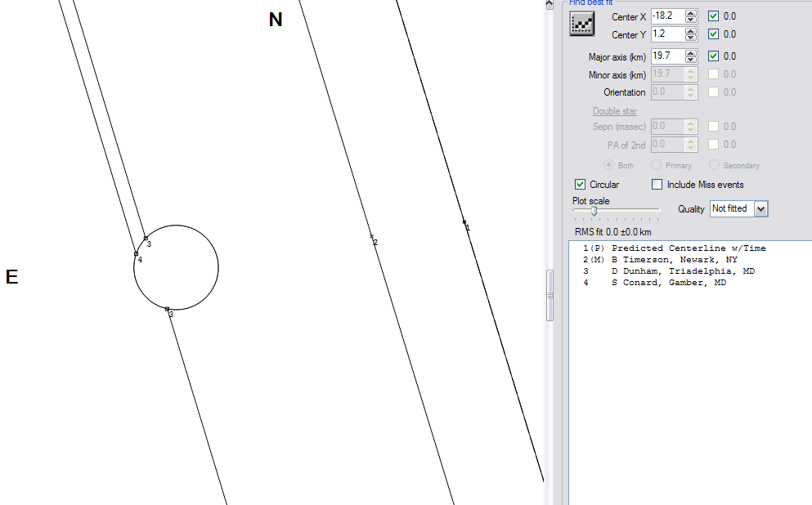Click the Double star label link
Viewport: 812px width, 505px height.
(615, 111)
